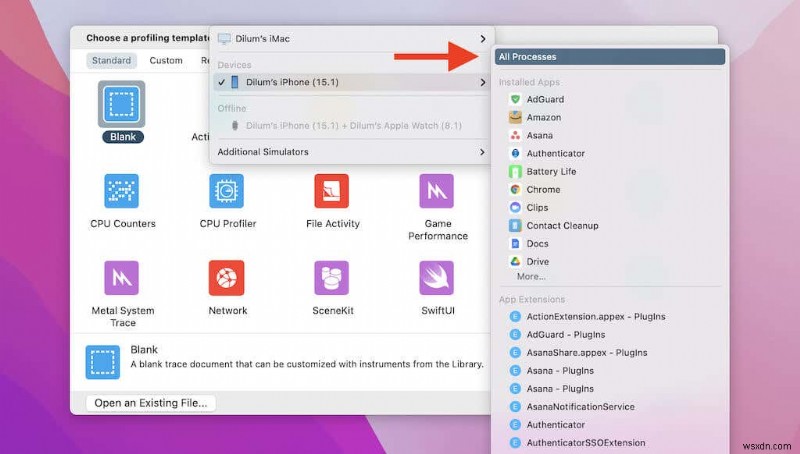The image size is (800, 454).
Task: Expand the Dilum's iMac submenu
Action: pos(351,39)
